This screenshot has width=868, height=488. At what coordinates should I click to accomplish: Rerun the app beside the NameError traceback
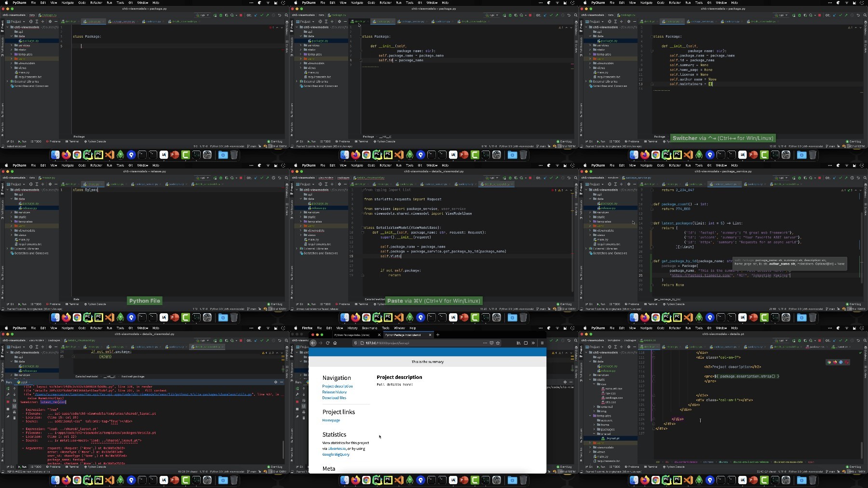(x=8, y=388)
